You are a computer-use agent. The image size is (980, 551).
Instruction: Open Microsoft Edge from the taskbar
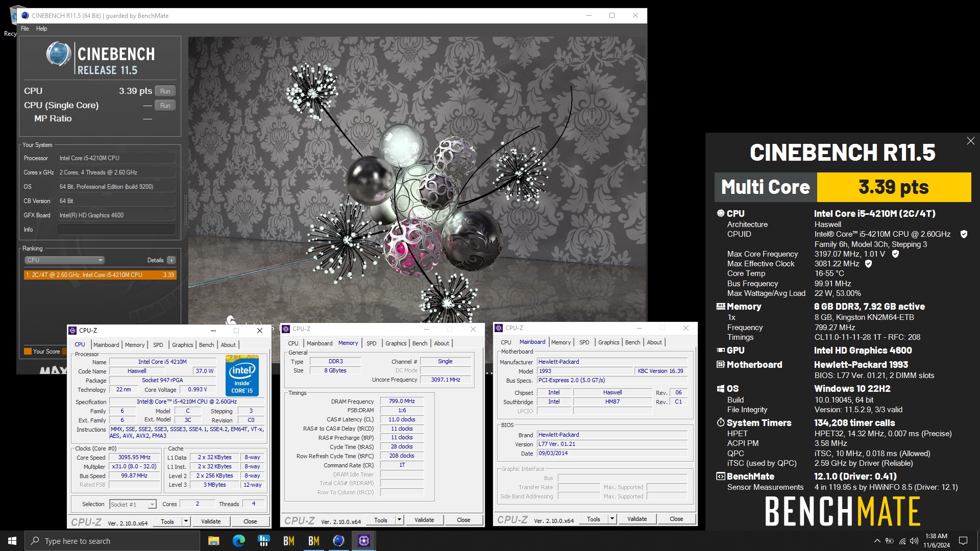(239, 541)
